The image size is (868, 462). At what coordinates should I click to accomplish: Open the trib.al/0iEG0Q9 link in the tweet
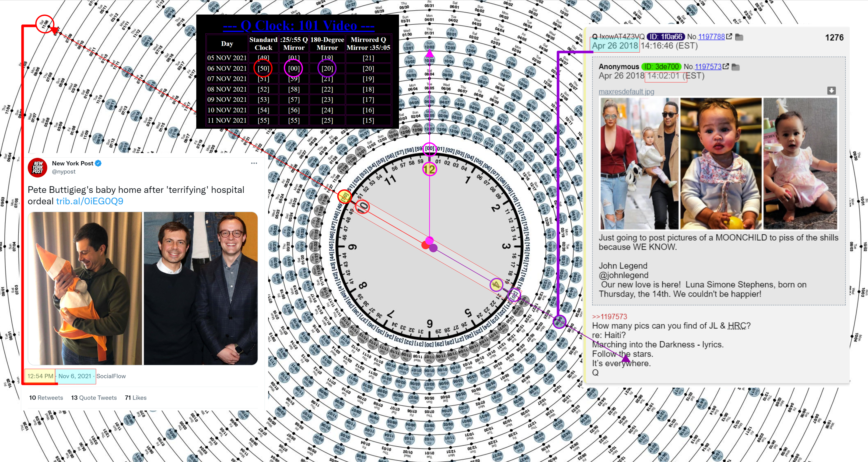(x=90, y=201)
